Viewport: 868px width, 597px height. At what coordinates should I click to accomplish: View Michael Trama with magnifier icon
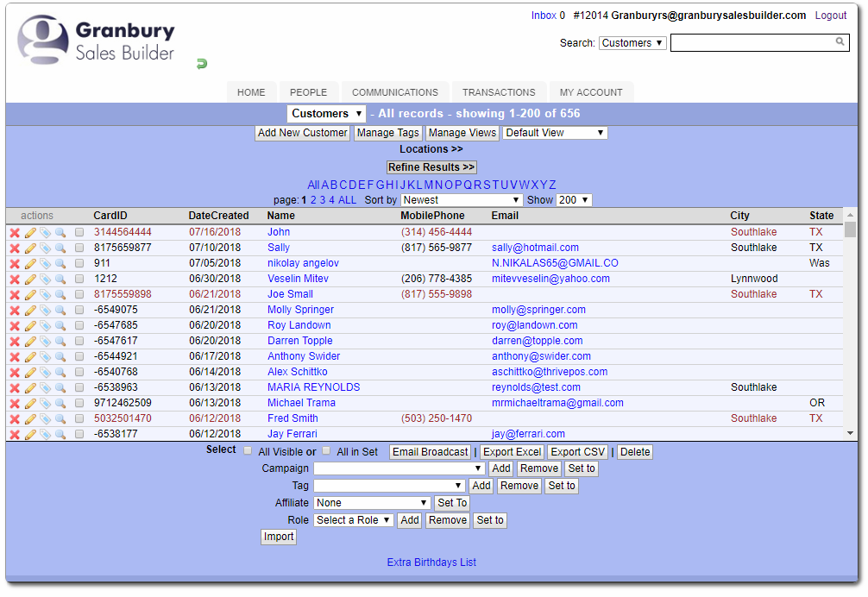click(x=60, y=404)
